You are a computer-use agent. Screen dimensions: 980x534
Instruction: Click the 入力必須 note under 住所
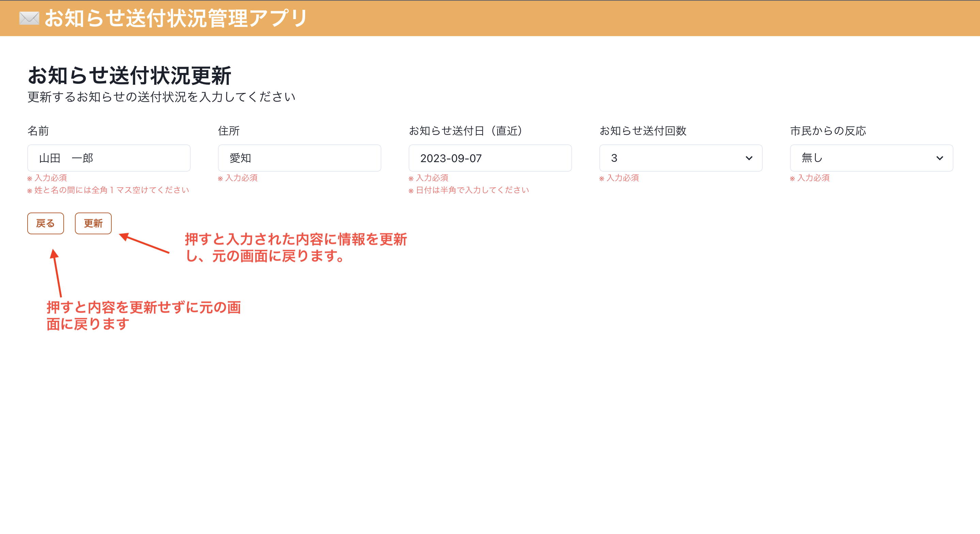click(237, 178)
